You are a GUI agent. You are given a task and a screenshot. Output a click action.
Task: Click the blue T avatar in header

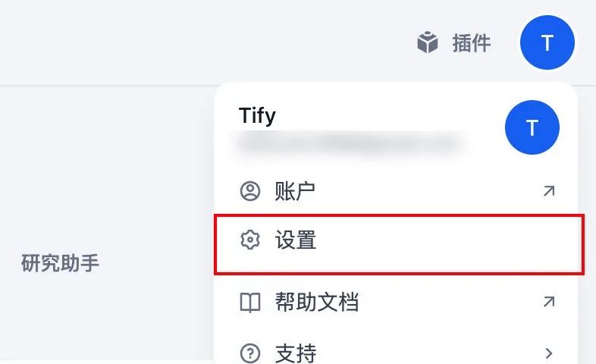pos(547,42)
